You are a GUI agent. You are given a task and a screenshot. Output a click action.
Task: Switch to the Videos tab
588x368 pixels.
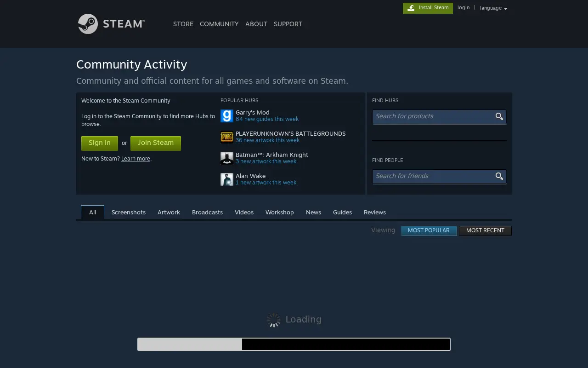click(244, 212)
